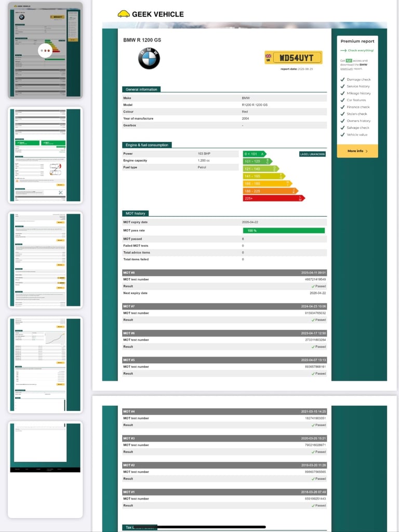Click the checkmark beside Vehicle value
Screen dimensions: 399x532
click(342, 135)
